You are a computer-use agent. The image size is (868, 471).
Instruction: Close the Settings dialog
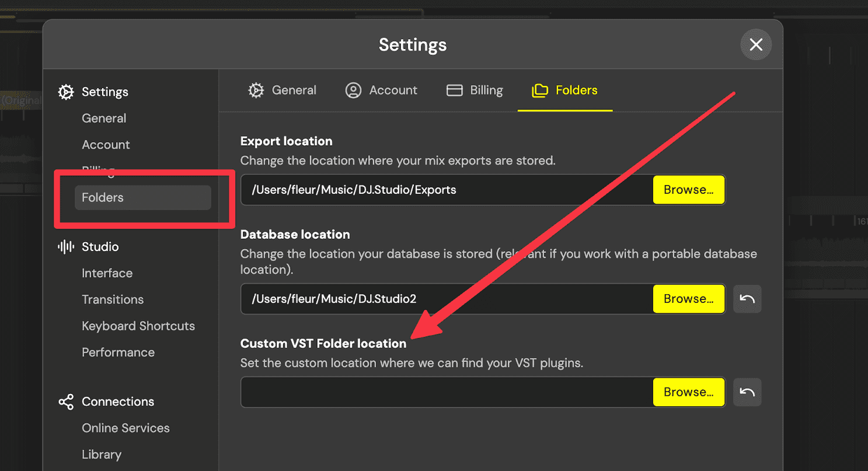[x=756, y=45]
